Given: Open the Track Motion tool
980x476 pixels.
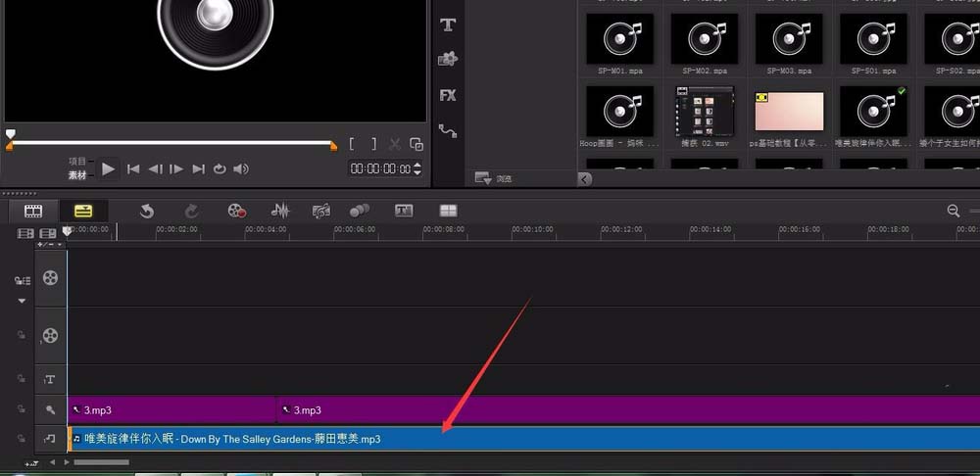Looking at the screenshot, I should [x=360, y=212].
